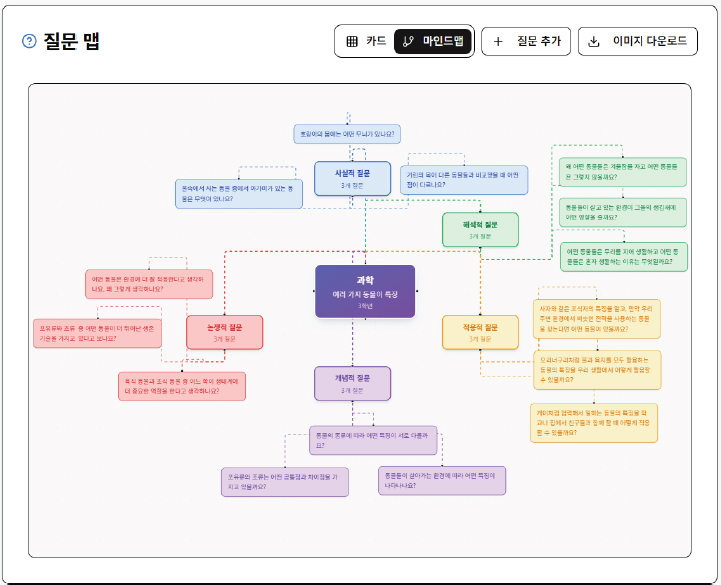Open the red question about 육식 동물과 초식 동물
Screen dimensions: 721x585
coord(181,386)
